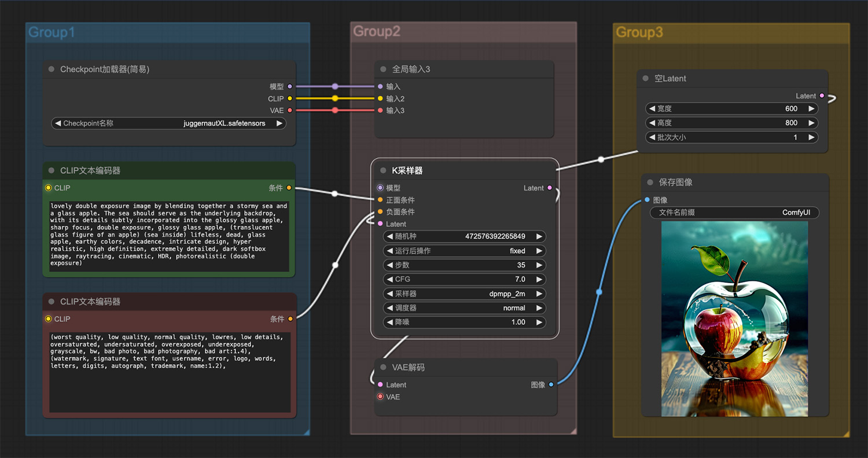This screenshot has width=868, height=458.
Task: Collapse the K采样器 node via its dot
Action: [383, 171]
